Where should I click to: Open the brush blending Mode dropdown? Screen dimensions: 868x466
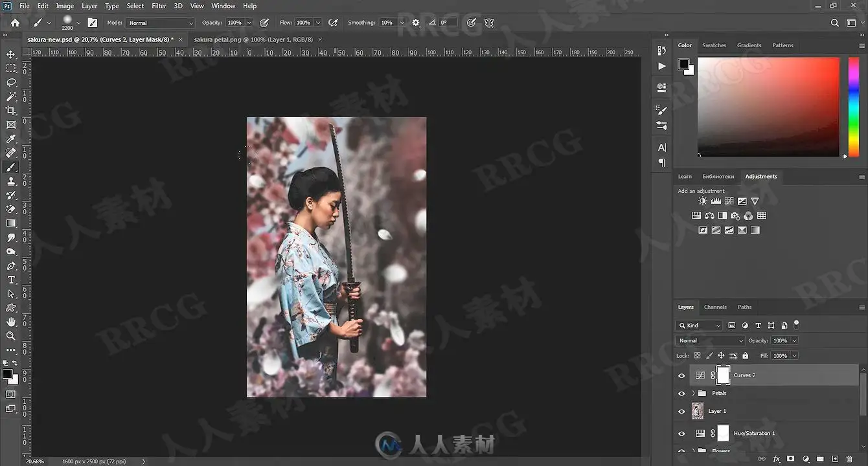pos(160,23)
